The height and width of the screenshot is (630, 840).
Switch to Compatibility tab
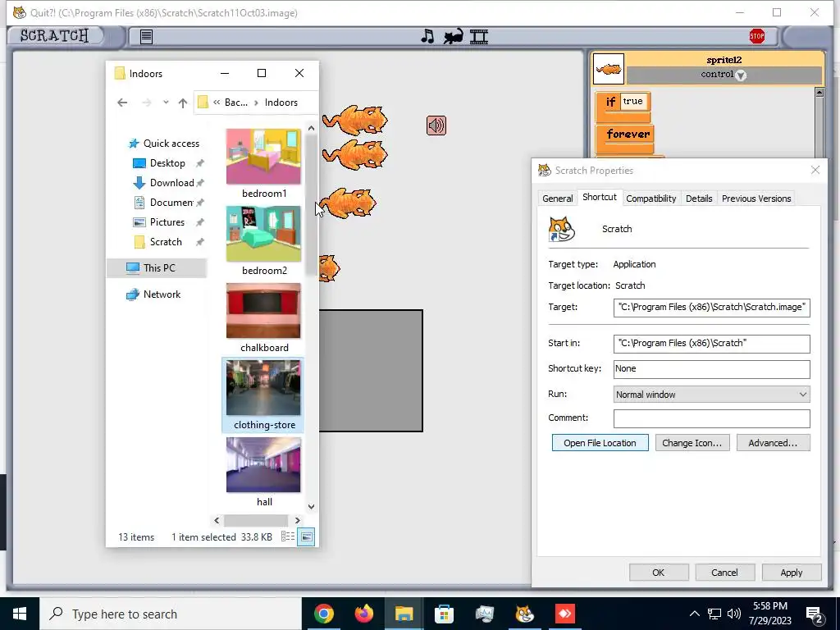(x=651, y=199)
